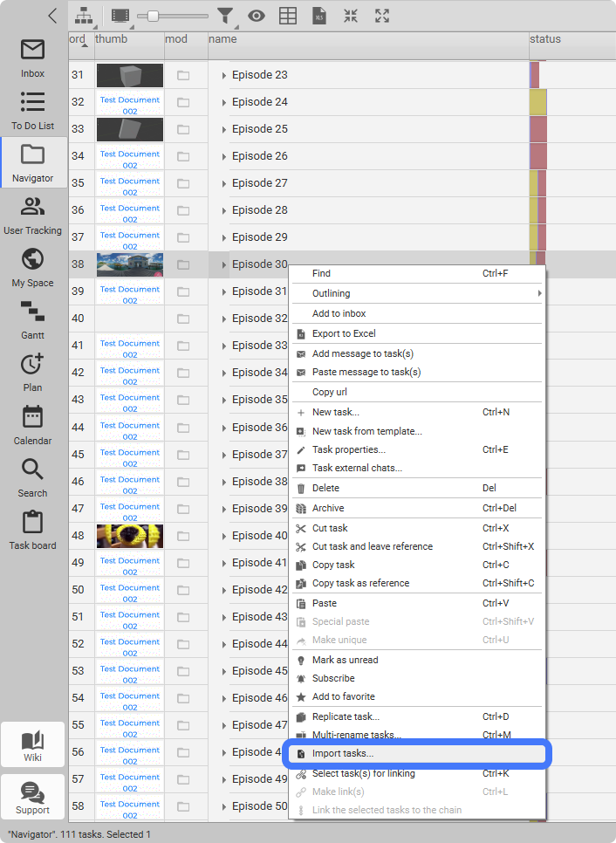616x843 pixels.
Task: Collapse the sidebar with back chevron
Action: tap(52, 16)
